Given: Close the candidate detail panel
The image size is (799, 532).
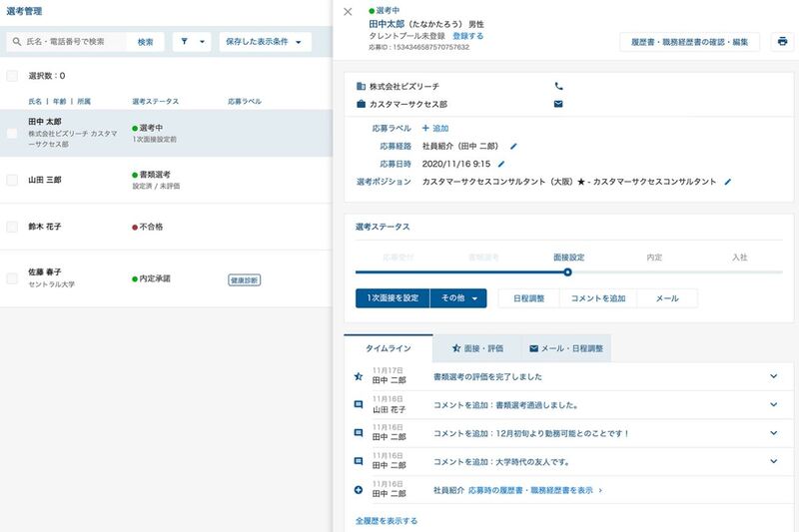Looking at the screenshot, I should (x=348, y=12).
